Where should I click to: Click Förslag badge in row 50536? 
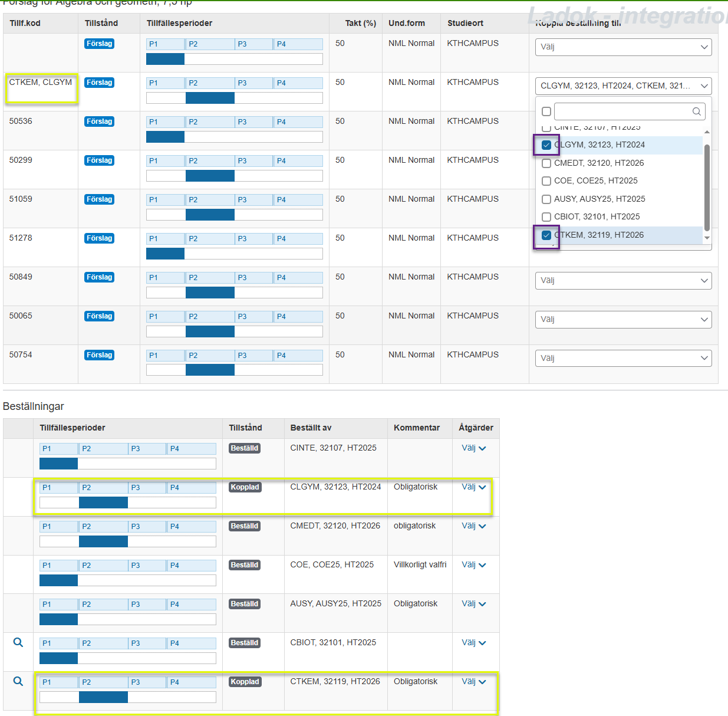click(99, 121)
